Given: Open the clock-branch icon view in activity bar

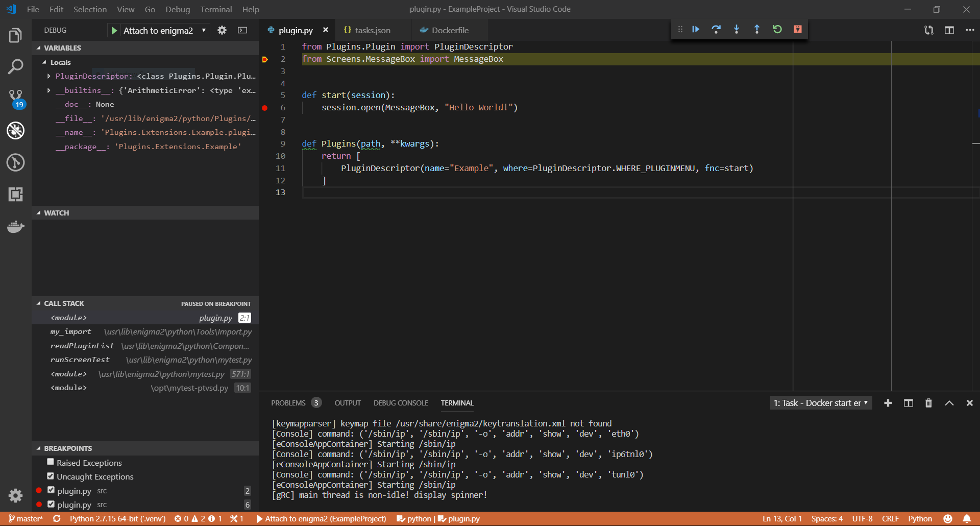Looking at the screenshot, I should pyautogui.click(x=15, y=162).
